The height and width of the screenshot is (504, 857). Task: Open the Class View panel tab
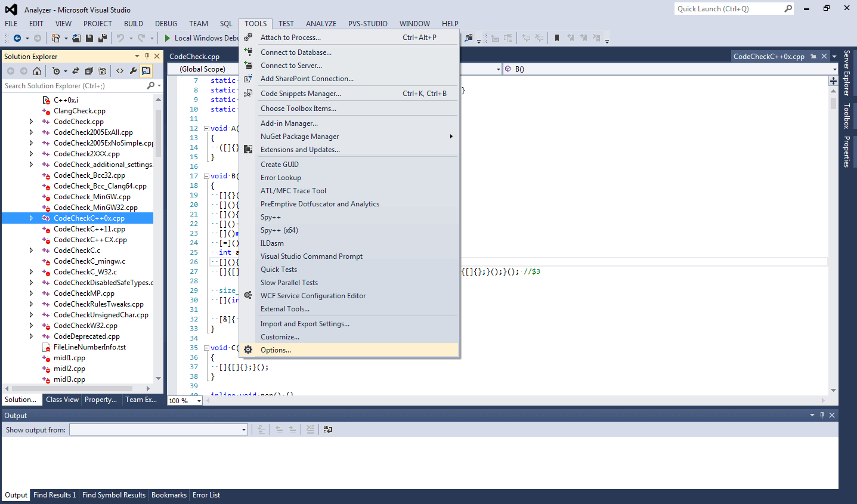tap(62, 400)
